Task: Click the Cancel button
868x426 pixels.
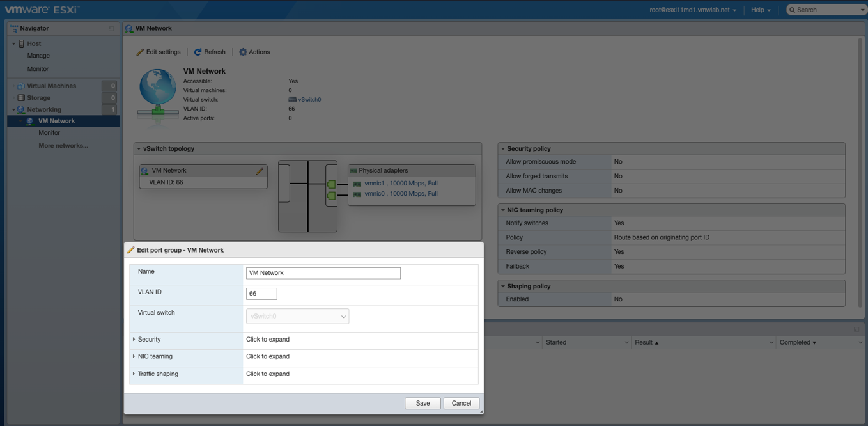Action: point(461,404)
